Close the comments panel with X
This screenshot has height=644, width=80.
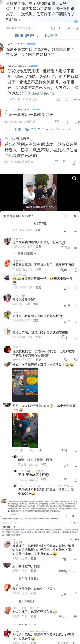pos(75,216)
